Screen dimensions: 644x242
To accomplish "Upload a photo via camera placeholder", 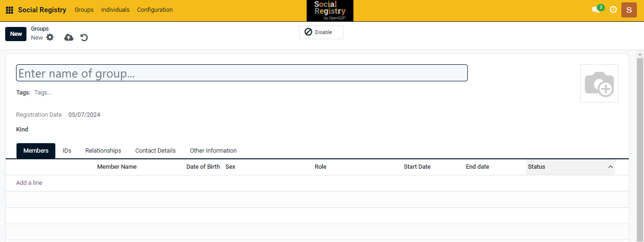I will (599, 84).
